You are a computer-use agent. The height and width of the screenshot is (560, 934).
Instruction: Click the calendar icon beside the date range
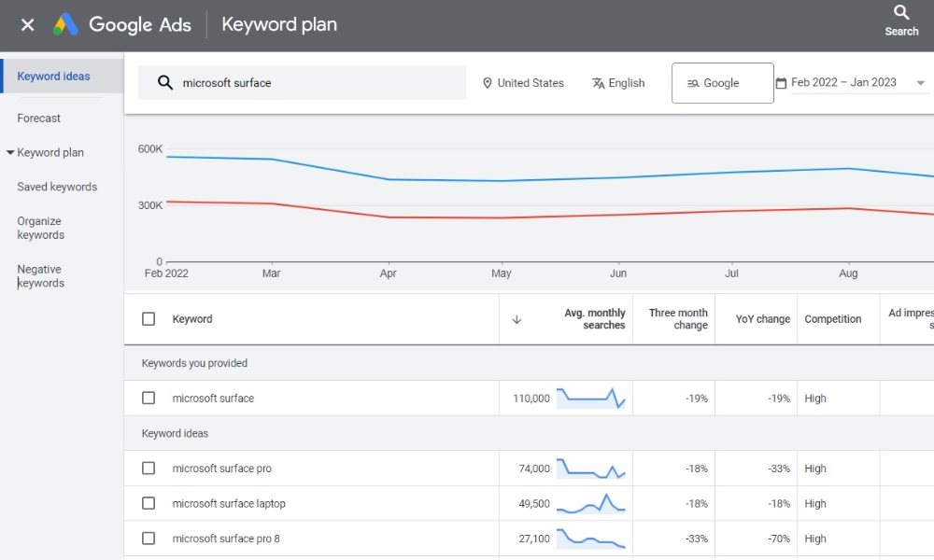(781, 83)
